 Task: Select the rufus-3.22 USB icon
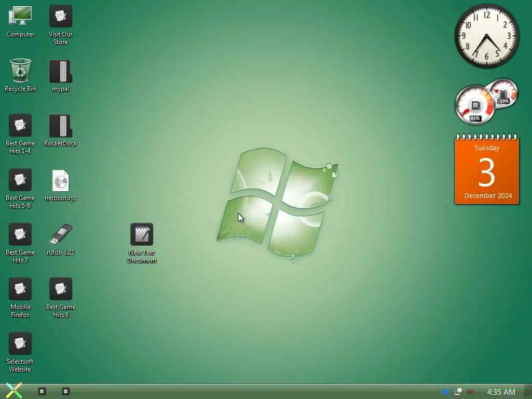click(x=60, y=239)
